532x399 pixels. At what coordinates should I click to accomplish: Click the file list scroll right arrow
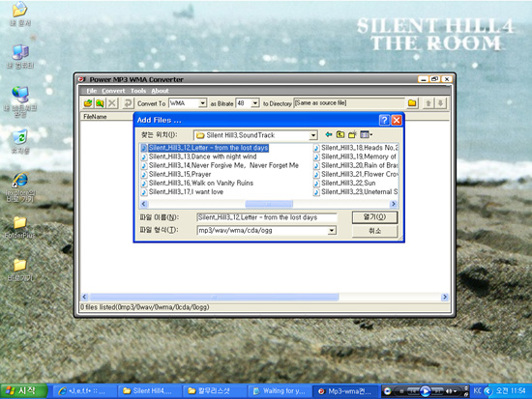(x=394, y=204)
